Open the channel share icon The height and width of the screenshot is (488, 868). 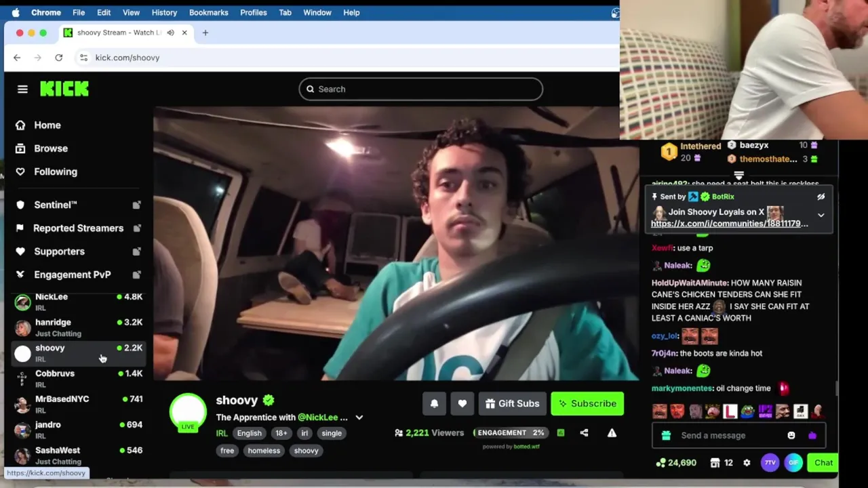click(x=584, y=432)
